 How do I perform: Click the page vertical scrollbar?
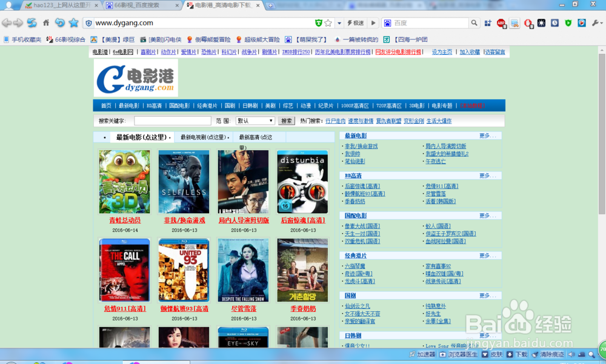pos(602,134)
